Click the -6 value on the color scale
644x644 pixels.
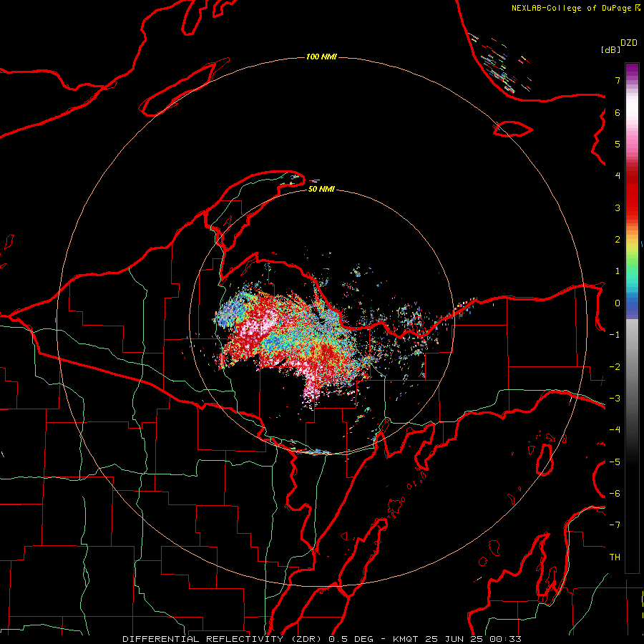(x=615, y=494)
